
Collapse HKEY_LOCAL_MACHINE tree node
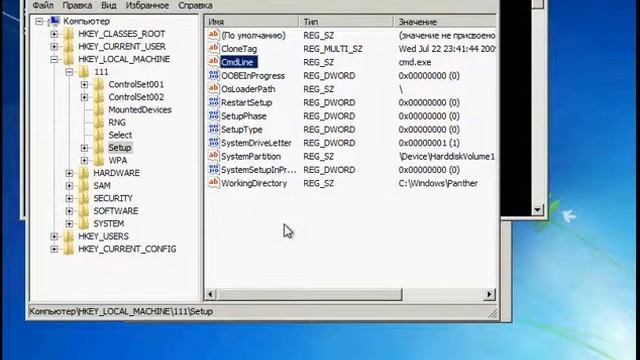pyautogui.click(x=54, y=59)
